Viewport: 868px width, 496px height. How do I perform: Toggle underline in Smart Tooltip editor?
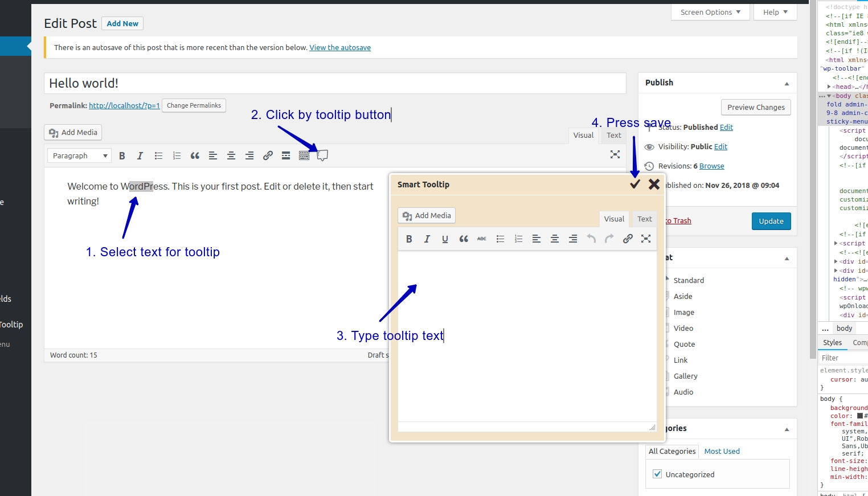click(445, 239)
